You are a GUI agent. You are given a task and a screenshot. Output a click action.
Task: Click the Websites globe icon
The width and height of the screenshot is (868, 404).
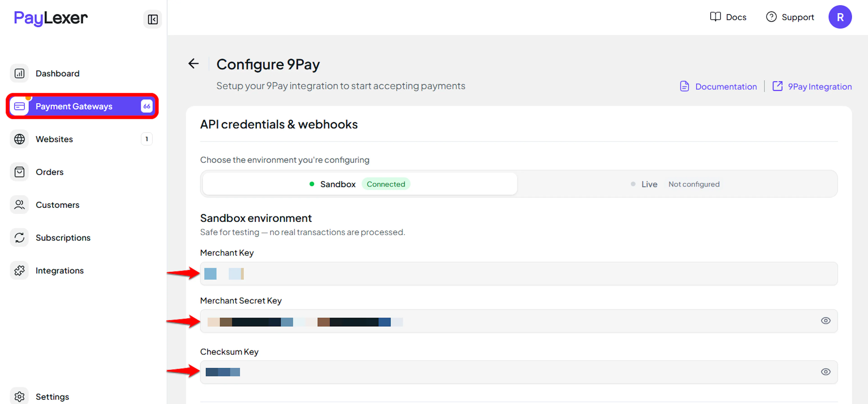19,139
